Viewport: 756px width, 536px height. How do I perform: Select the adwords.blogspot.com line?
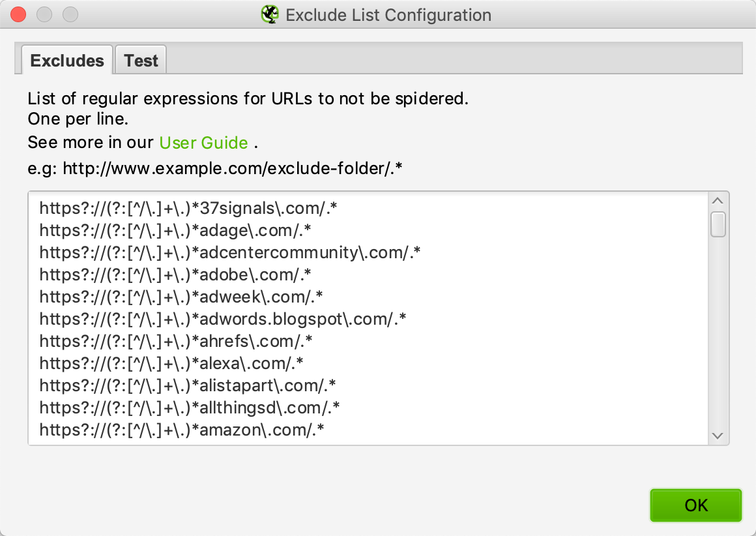223,320
